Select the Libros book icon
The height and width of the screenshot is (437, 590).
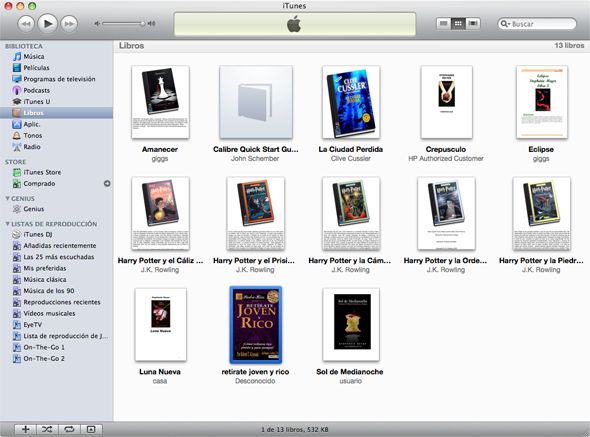point(17,113)
